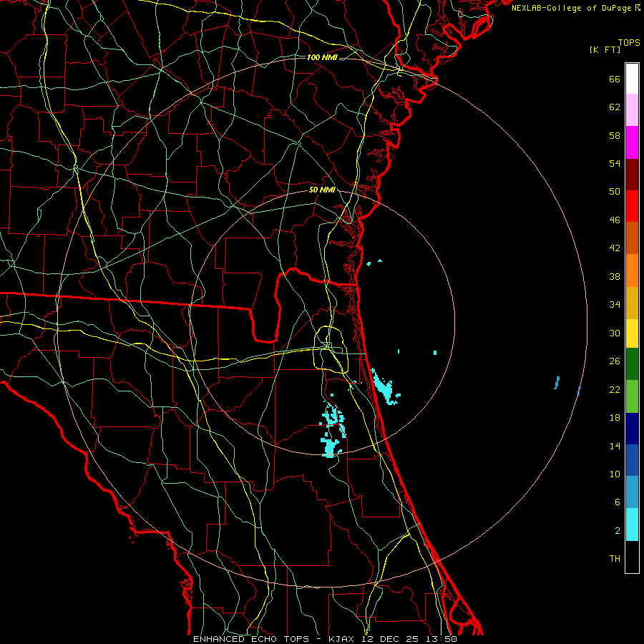The image size is (644, 644).
Task: Click the legend value 46
Action: 615,220
